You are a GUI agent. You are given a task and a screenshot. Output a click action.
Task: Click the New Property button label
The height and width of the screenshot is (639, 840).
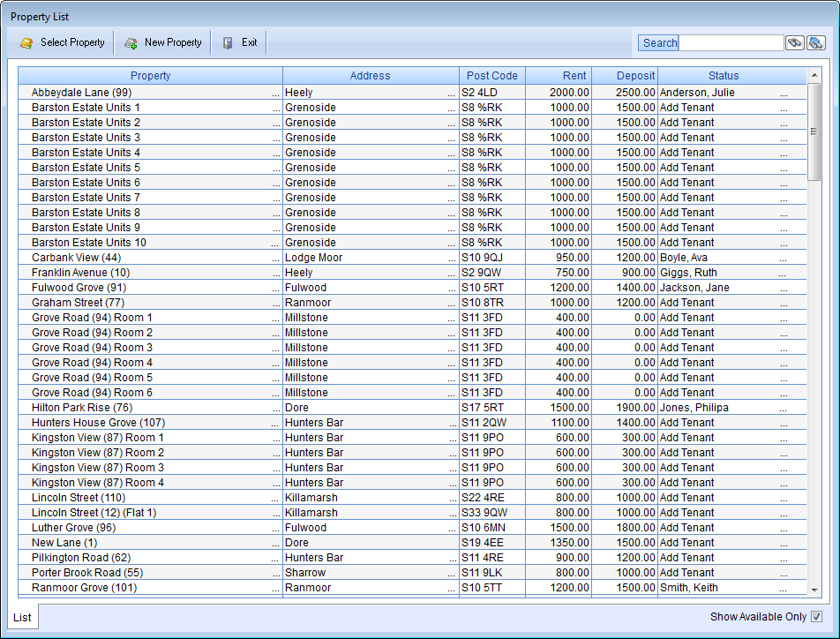pyautogui.click(x=173, y=42)
